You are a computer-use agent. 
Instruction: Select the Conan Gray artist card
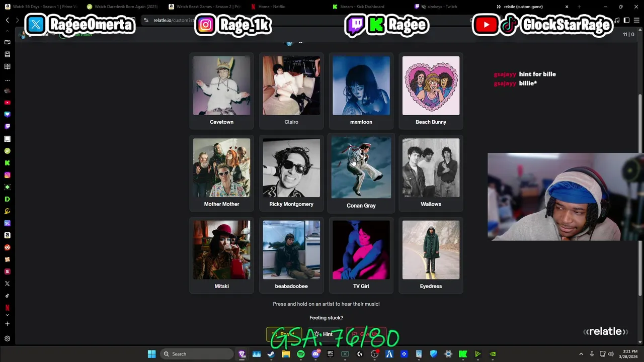pyautogui.click(x=361, y=173)
